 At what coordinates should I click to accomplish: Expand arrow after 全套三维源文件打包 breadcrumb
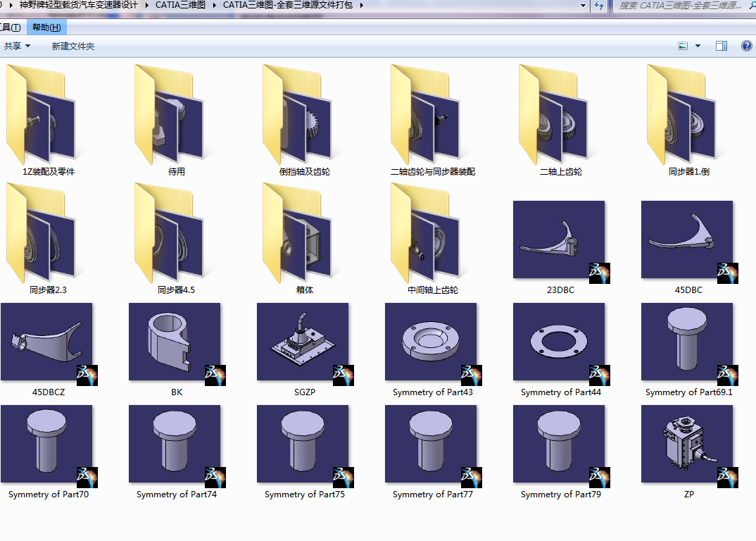click(x=361, y=6)
